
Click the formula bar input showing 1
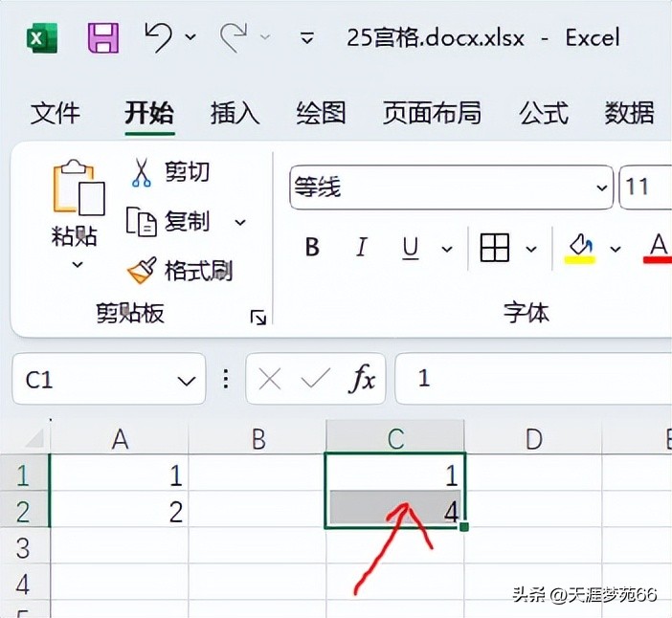pyautogui.click(x=533, y=379)
